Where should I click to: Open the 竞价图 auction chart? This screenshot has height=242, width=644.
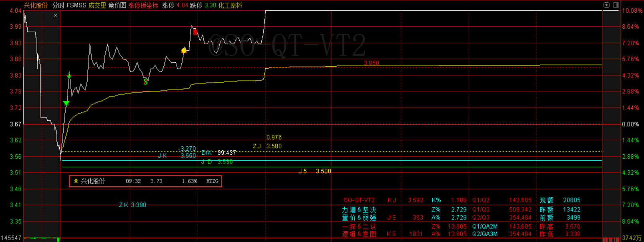(x=117, y=5)
